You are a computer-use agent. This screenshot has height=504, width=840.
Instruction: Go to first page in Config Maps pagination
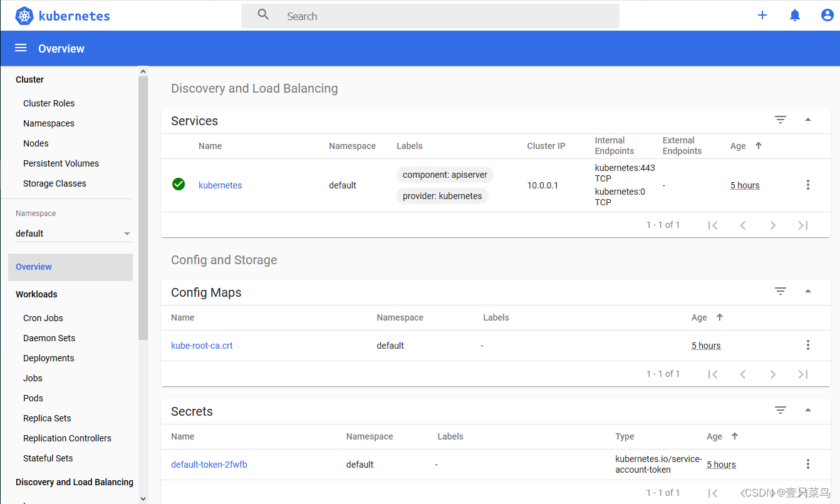[x=713, y=374]
